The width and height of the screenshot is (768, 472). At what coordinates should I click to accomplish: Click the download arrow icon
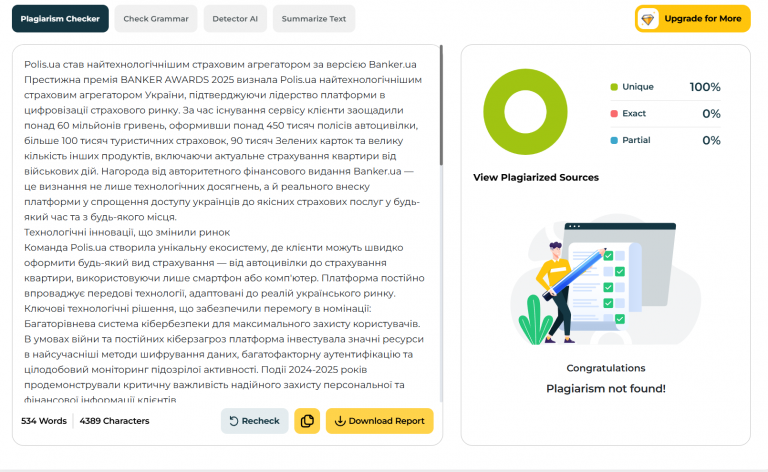click(x=340, y=421)
